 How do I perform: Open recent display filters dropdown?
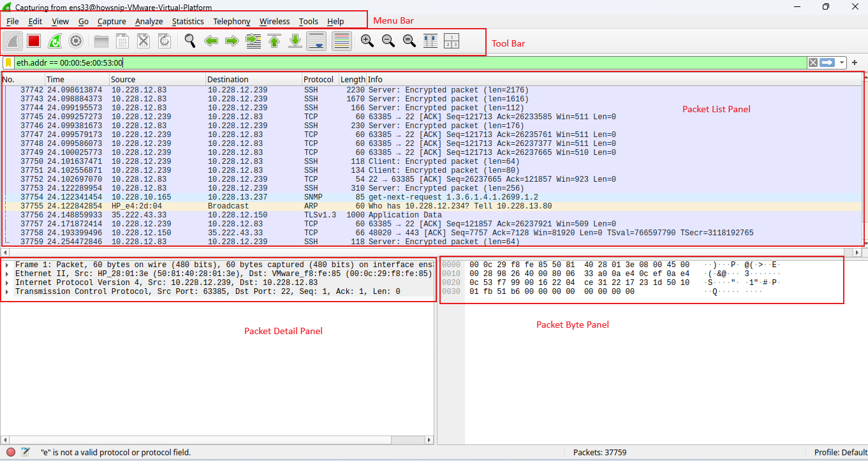842,62
